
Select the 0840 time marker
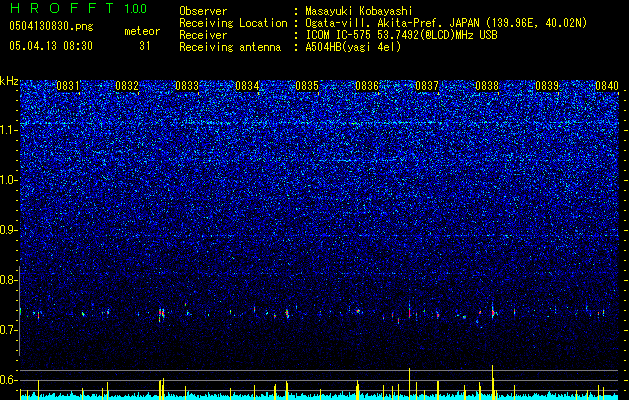point(607,86)
